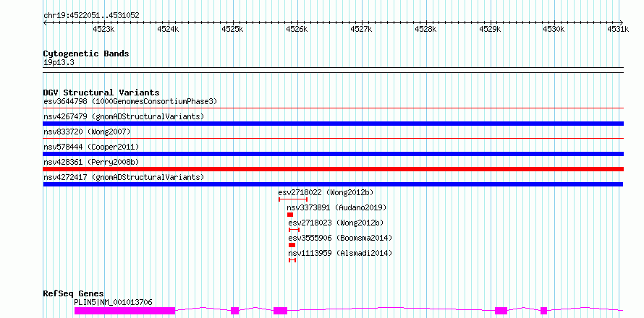This screenshot has height=318, width=644.
Task: Click the blue bar under nsv4267479
Action: point(334,124)
